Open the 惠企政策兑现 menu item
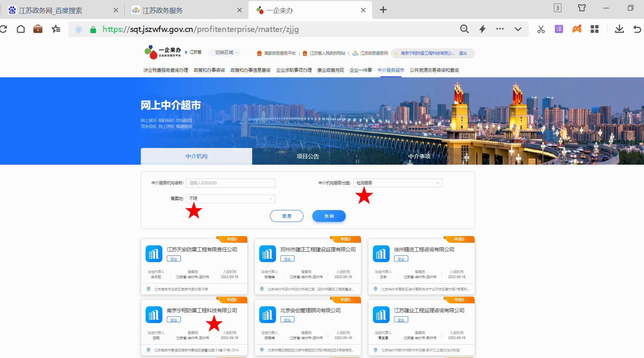Screen dimensions: 644x358 (x=331, y=70)
